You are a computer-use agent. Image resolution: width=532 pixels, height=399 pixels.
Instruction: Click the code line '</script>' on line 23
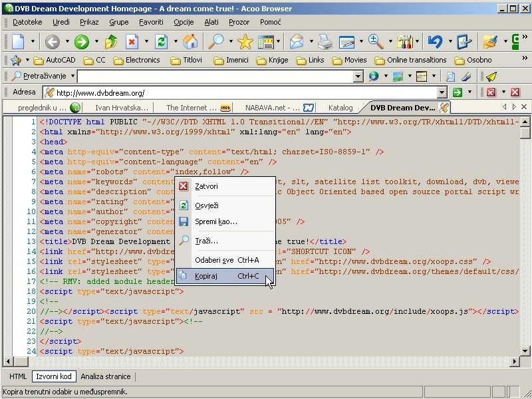[x=61, y=341]
